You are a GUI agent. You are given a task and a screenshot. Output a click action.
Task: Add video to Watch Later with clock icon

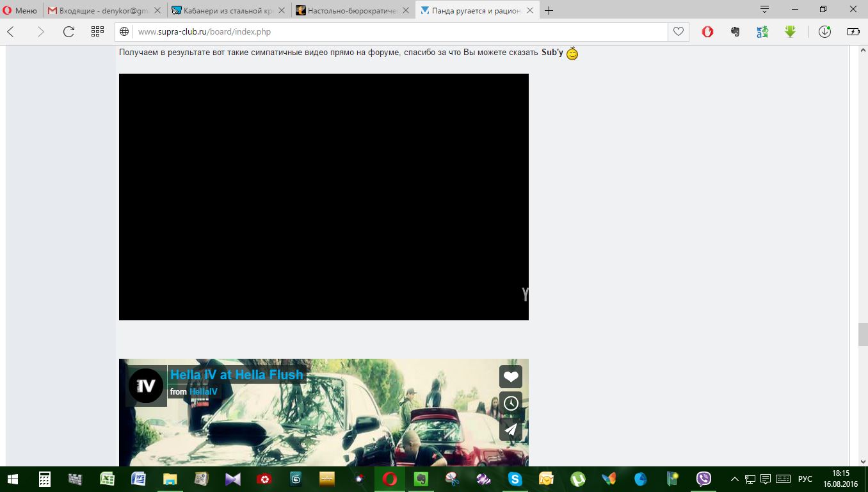coord(510,403)
